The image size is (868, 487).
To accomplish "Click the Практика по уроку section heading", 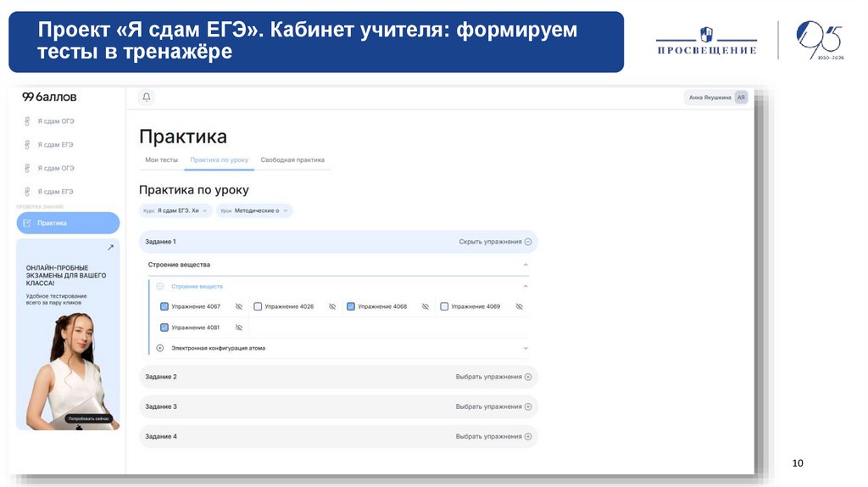I will point(194,190).
